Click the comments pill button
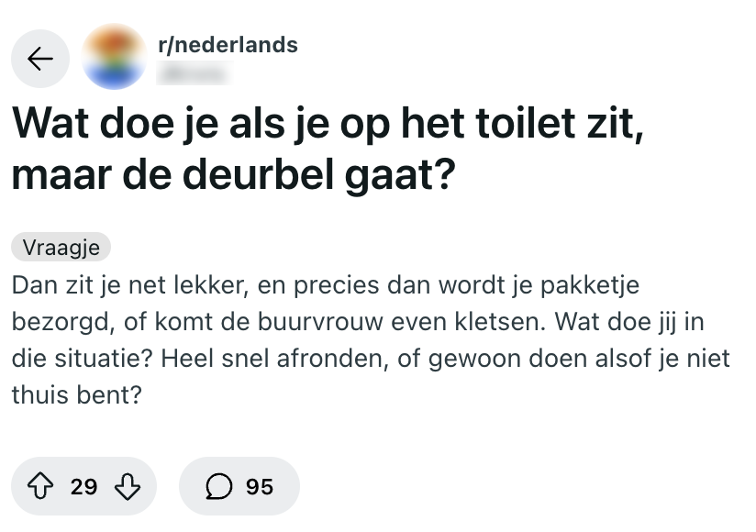This screenshot has width=756, height=532. point(239,486)
